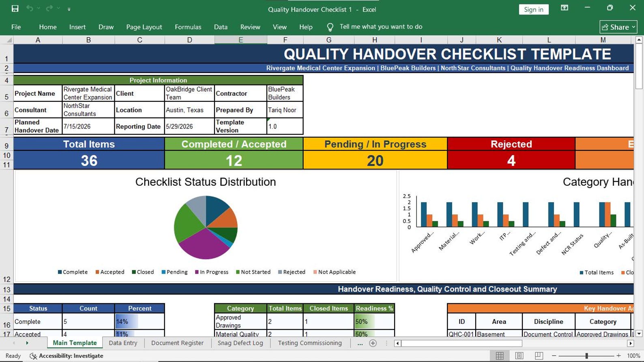Open the Draw ribbon tab
This screenshot has height=362, width=644.
click(x=106, y=27)
